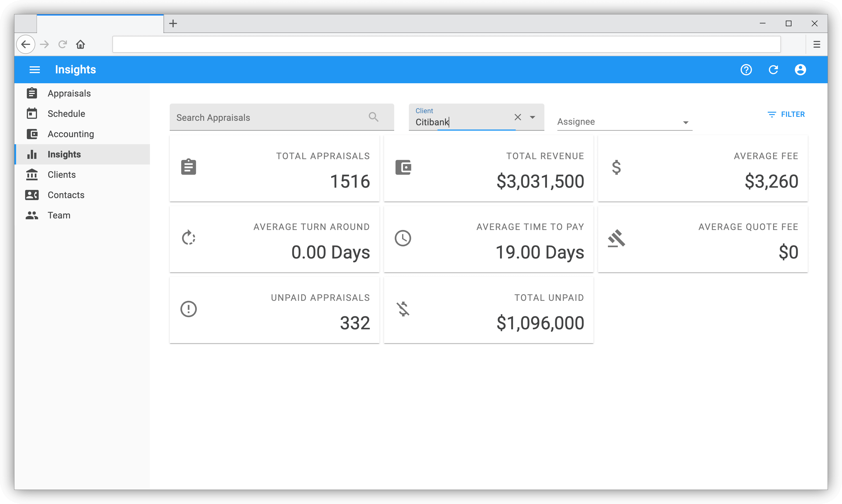842x504 pixels.
Task: Click the FILTER button
Action: (x=786, y=115)
